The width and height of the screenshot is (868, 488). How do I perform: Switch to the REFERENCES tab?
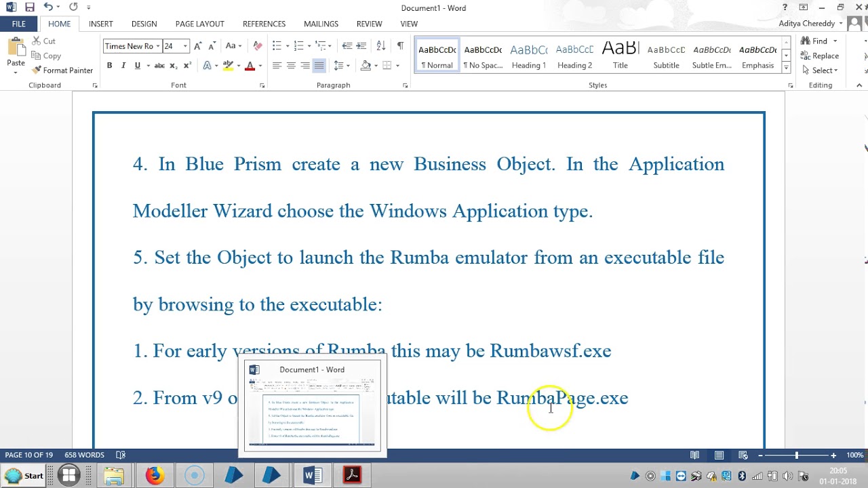coord(264,24)
